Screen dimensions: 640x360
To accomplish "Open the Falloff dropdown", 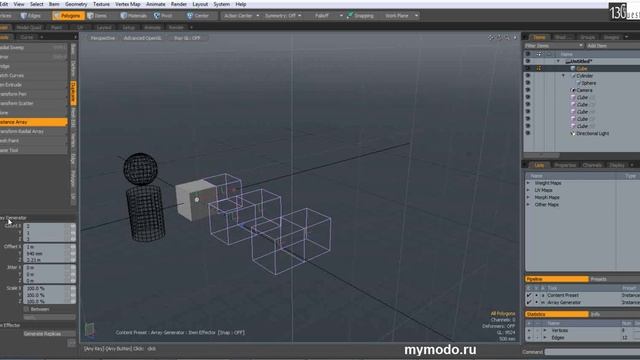I will coord(328,16).
